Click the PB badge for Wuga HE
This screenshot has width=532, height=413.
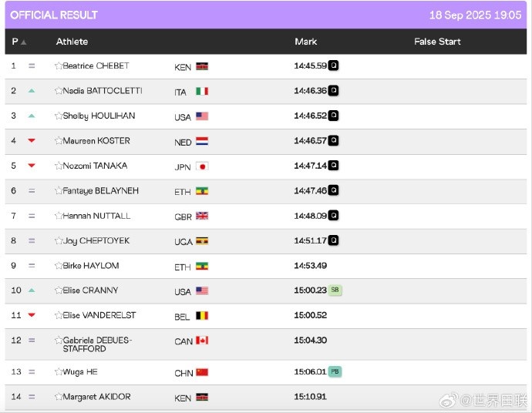[335, 371]
